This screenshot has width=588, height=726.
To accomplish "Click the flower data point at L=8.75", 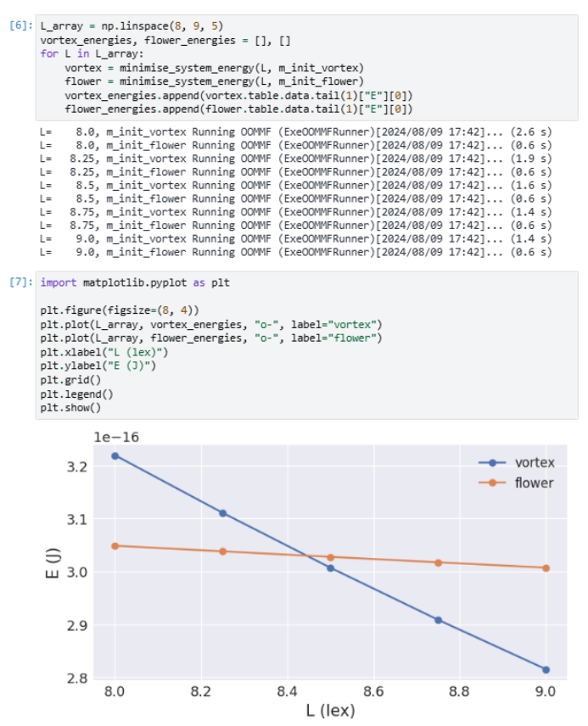I will click(439, 562).
